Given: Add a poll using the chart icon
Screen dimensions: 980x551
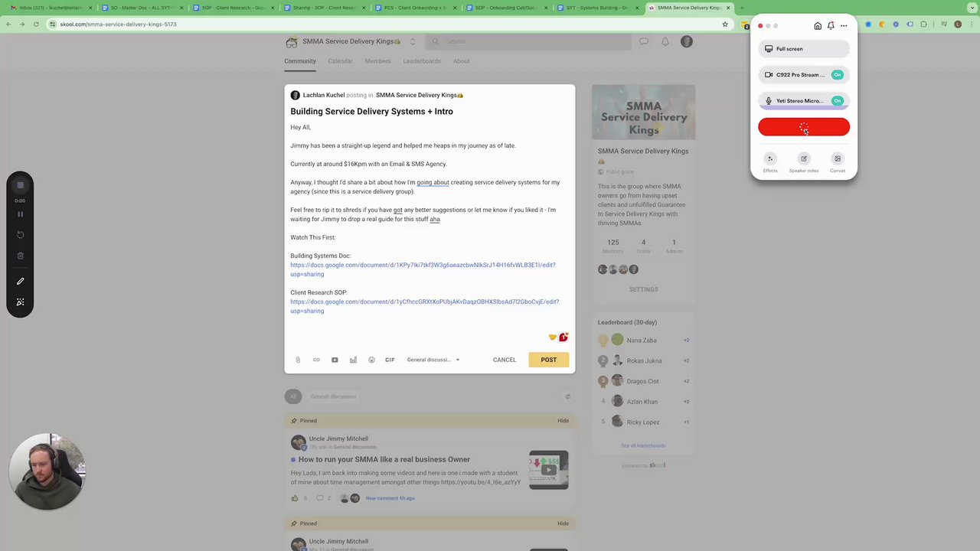Looking at the screenshot, I should 353,360.
